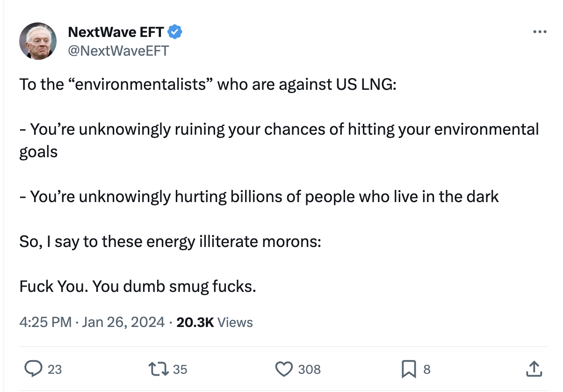Viewport: 563px width, 392px height.
Task: Click the 4:25 PM timestamp
Action: click(x=46, y=322)
